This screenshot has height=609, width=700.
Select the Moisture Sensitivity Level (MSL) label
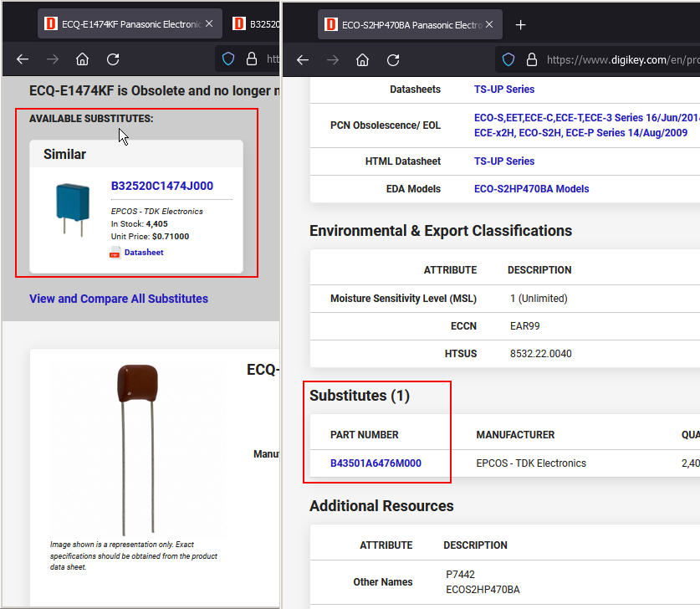pyautogui.click(x=404, y=299)
